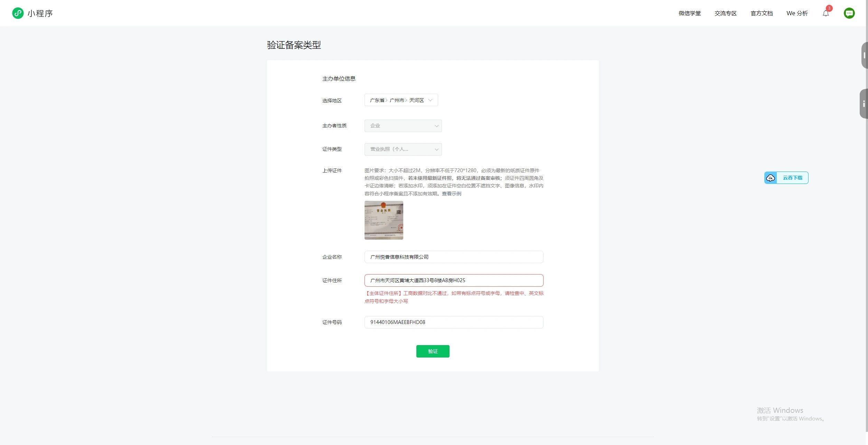Viewport: 868px width, 445px height.
Task: Open the notification bell icon
Action: (825, 13)
